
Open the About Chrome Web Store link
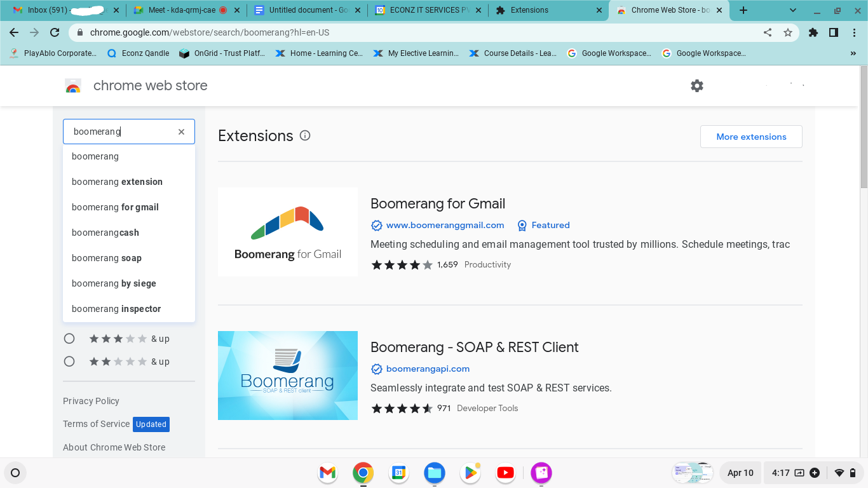[114, 447]
